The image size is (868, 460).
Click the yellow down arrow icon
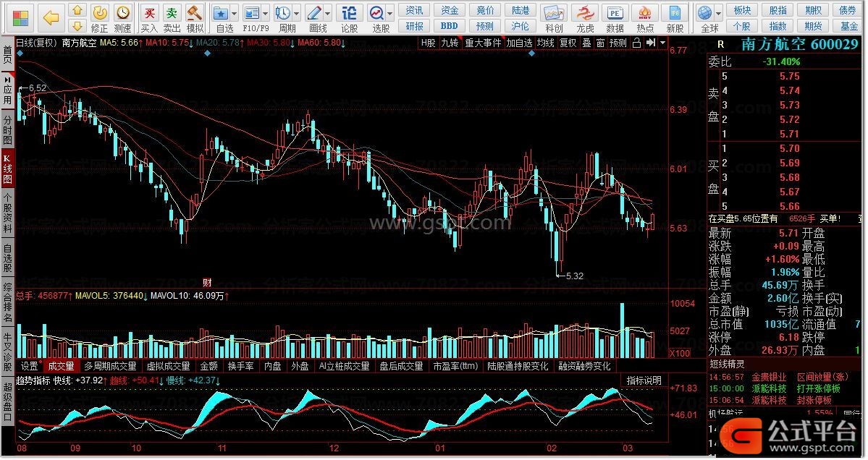[77, 26]
